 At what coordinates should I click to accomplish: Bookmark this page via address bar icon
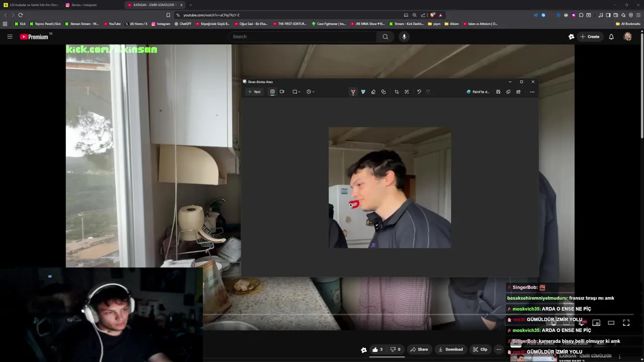[x=168, y=15]
